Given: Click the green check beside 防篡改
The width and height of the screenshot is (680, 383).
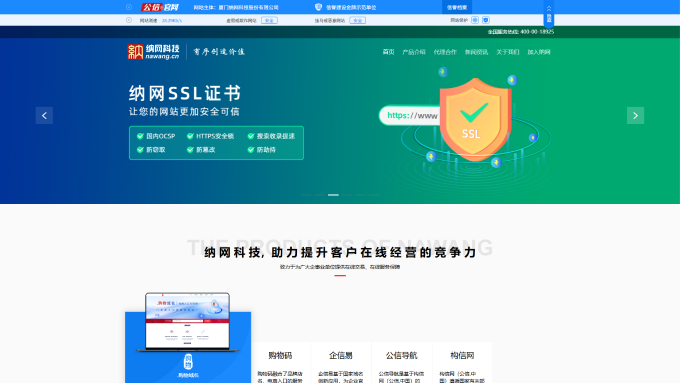Looking at the screenshot, I should tap(190, 150).
